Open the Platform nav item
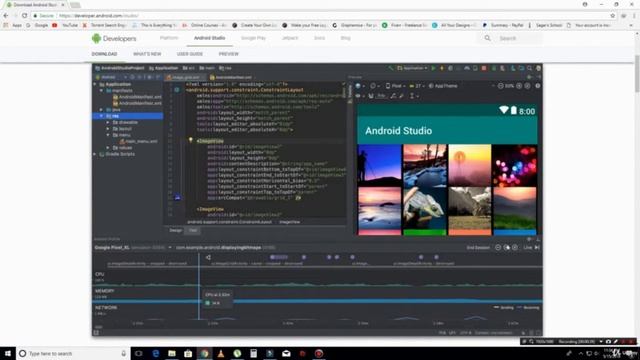Screen dimensions: 640x360 pyautogui.click(x=169, y=38)
